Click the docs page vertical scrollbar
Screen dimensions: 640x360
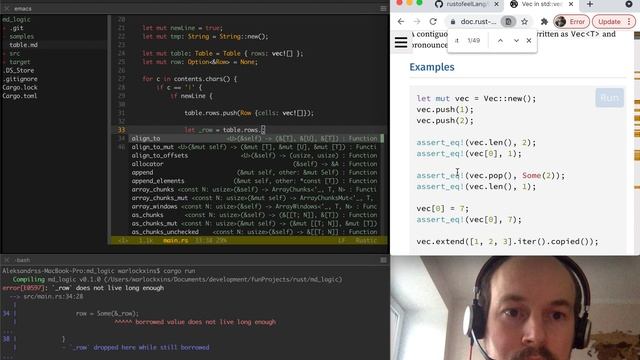tap(637, 143)
